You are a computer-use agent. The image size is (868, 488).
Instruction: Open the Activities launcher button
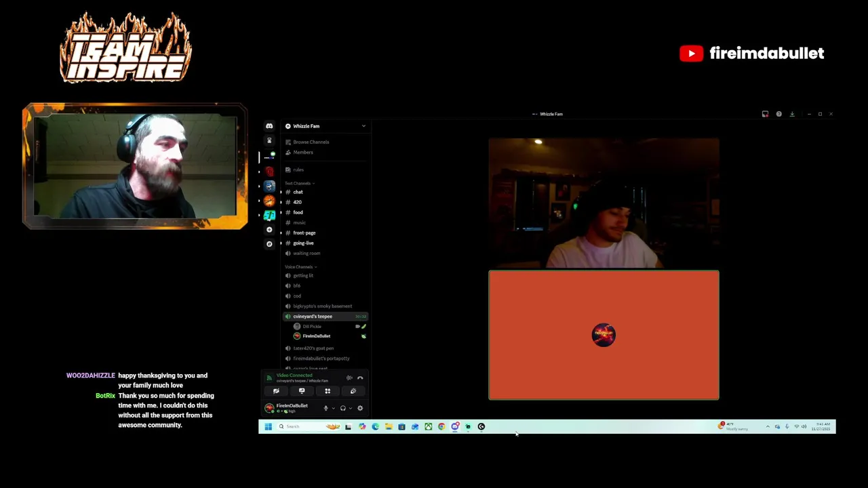coord(328,391)
